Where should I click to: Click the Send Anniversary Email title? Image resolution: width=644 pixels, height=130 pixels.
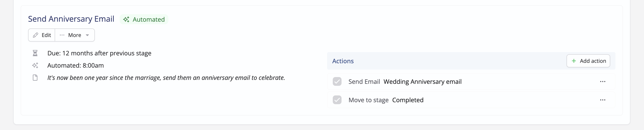pyautogui.click(x=71, y=19)
